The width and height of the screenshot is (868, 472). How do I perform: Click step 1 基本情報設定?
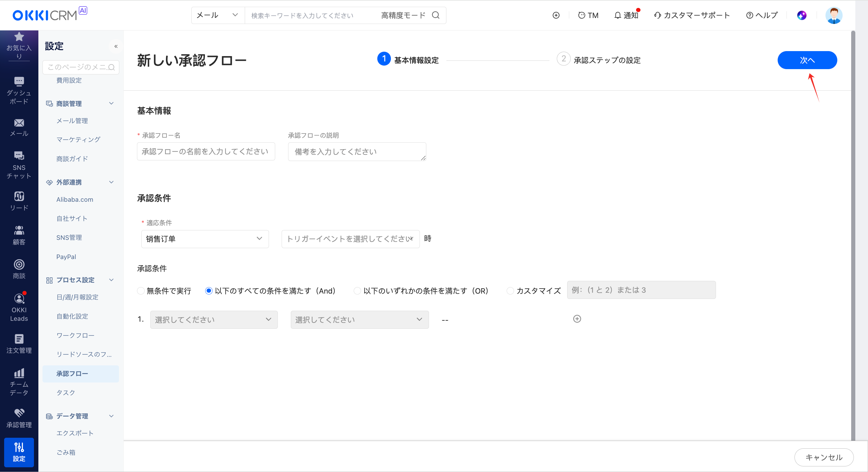tap(408, 60)
